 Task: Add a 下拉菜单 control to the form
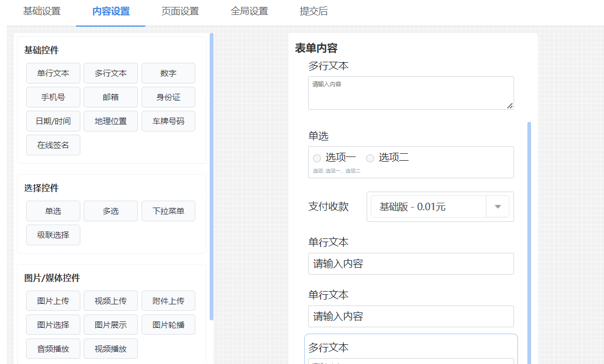[168, 211]
